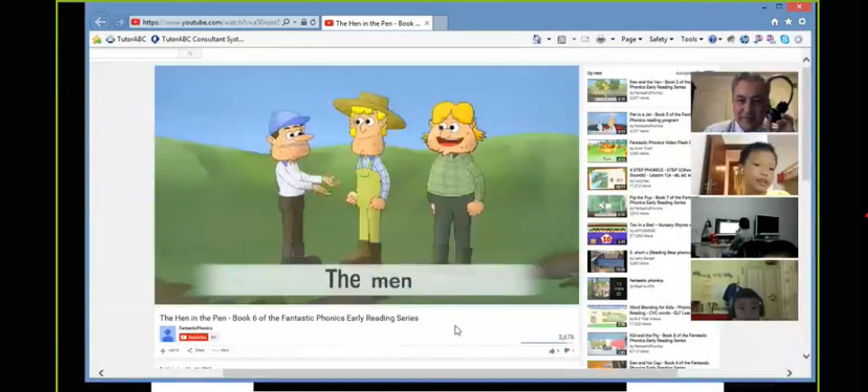
Task: Open 'Pip the Pup - Book 7' thumbnail
Action: (x=608, y=206)
